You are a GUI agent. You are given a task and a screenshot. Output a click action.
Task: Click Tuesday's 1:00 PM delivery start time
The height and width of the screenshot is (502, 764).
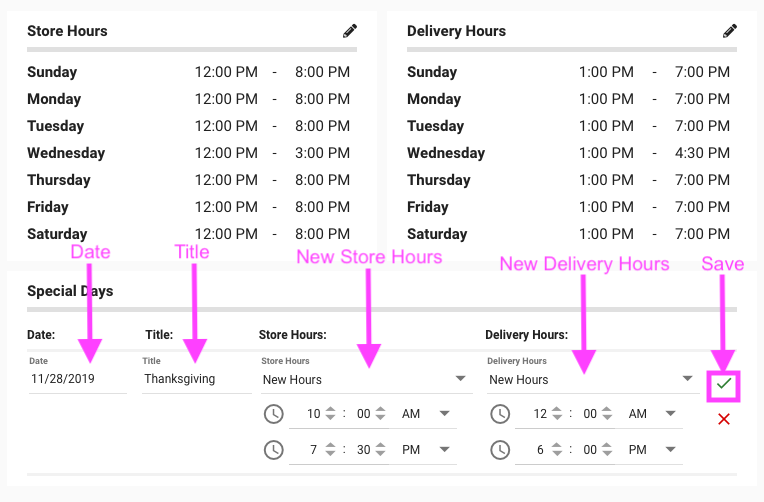click(606, 126)
